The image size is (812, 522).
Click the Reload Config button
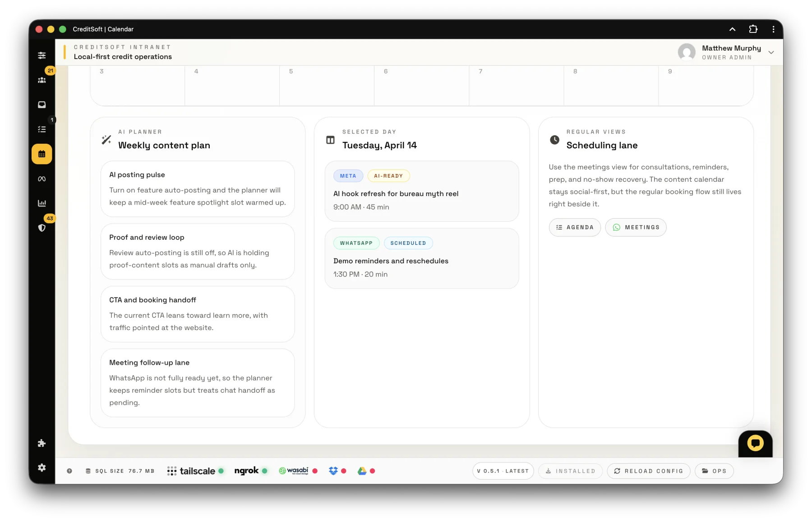pos(648,471)
